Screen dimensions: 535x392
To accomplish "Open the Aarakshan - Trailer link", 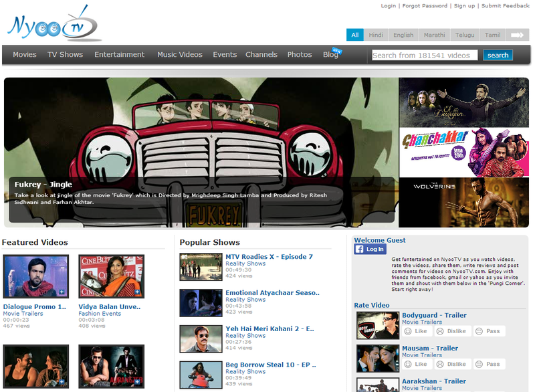I will pos(433,381).
